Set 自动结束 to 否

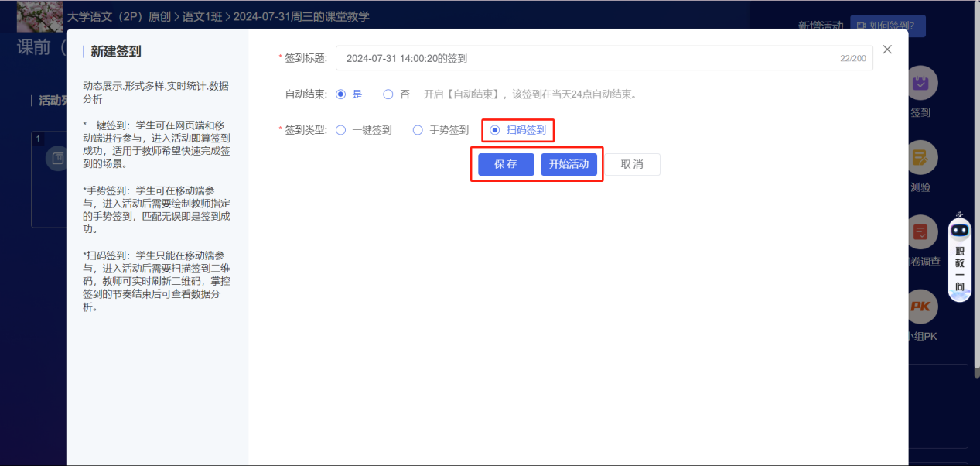(x=388, y=94)
